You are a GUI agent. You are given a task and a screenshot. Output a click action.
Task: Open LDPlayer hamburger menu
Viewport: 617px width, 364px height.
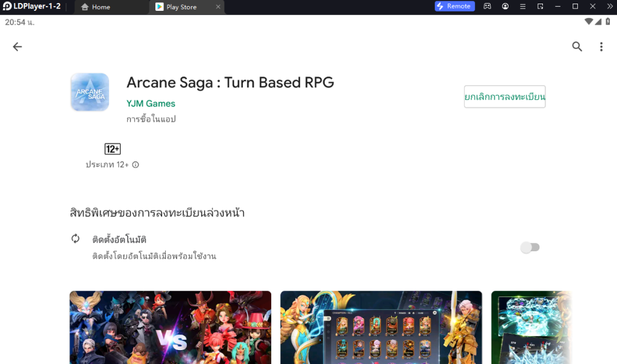point(522,6)
